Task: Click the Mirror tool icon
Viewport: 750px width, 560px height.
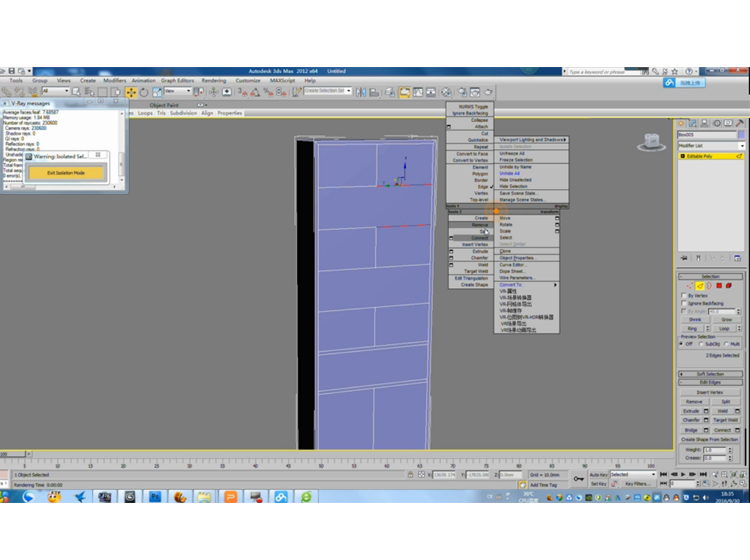Action: (361, 92)
